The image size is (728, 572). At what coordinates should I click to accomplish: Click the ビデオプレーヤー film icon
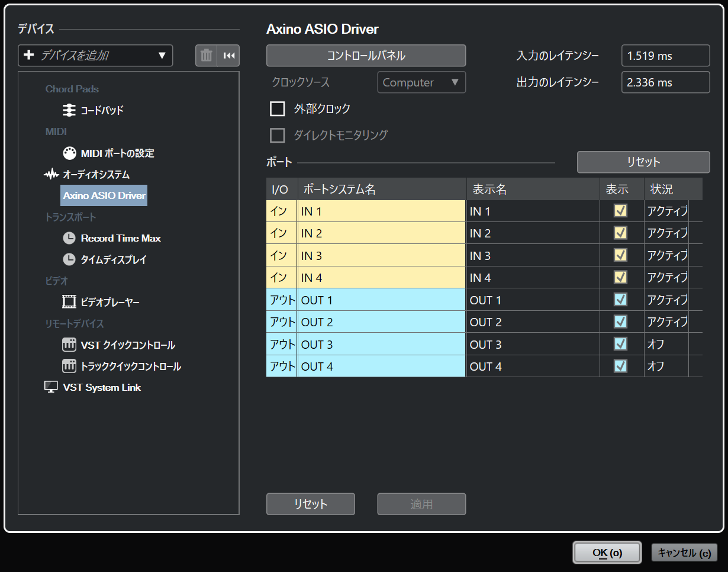69,302
